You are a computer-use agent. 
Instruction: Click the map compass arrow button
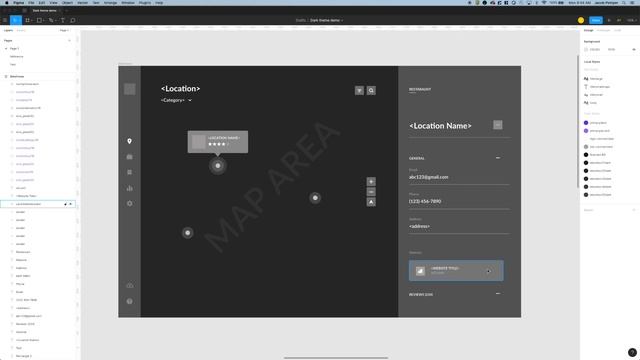point(371,202)
